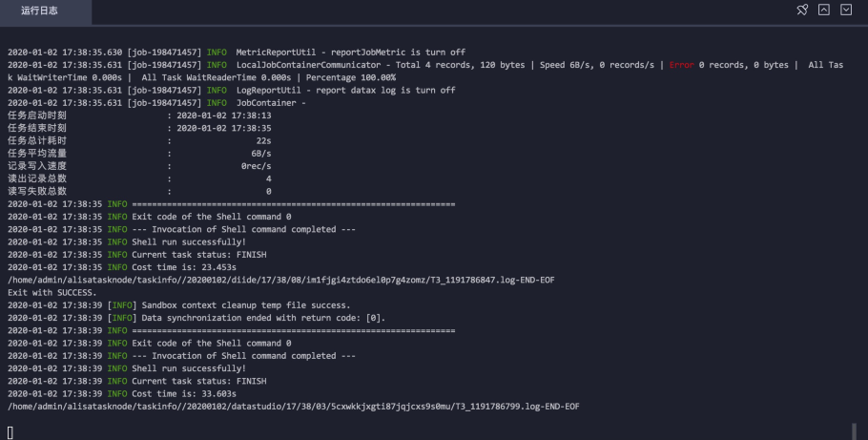This screenshot has height=440, width=868.
Task: Click the 任务启动时刻 row
Action: [x=139, y=115]
